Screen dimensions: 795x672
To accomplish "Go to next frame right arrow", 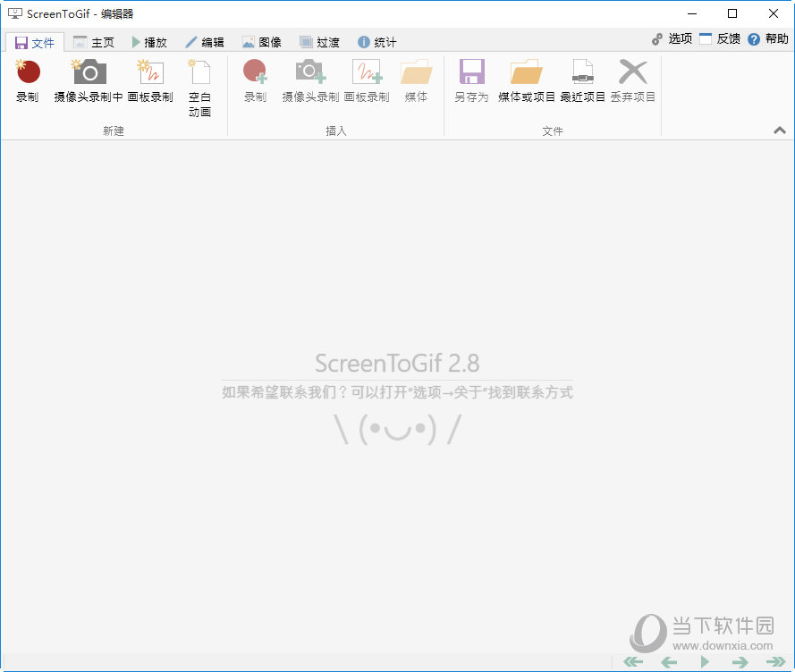I will pyautogui.click(x=740, y=662).
